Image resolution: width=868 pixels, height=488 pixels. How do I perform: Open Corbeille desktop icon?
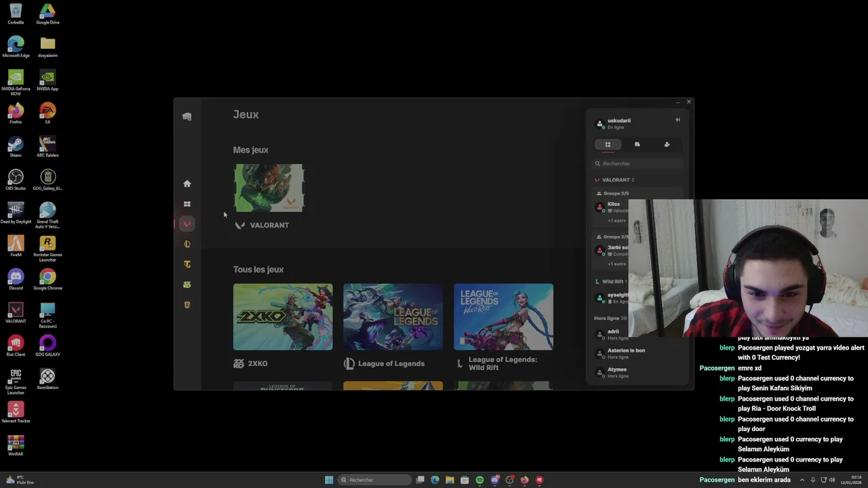point(16,14)
